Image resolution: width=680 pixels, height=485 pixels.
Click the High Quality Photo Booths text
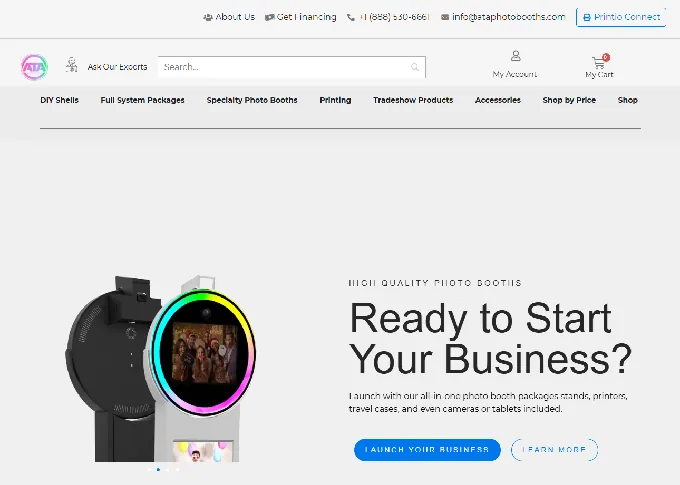[435, 283]
